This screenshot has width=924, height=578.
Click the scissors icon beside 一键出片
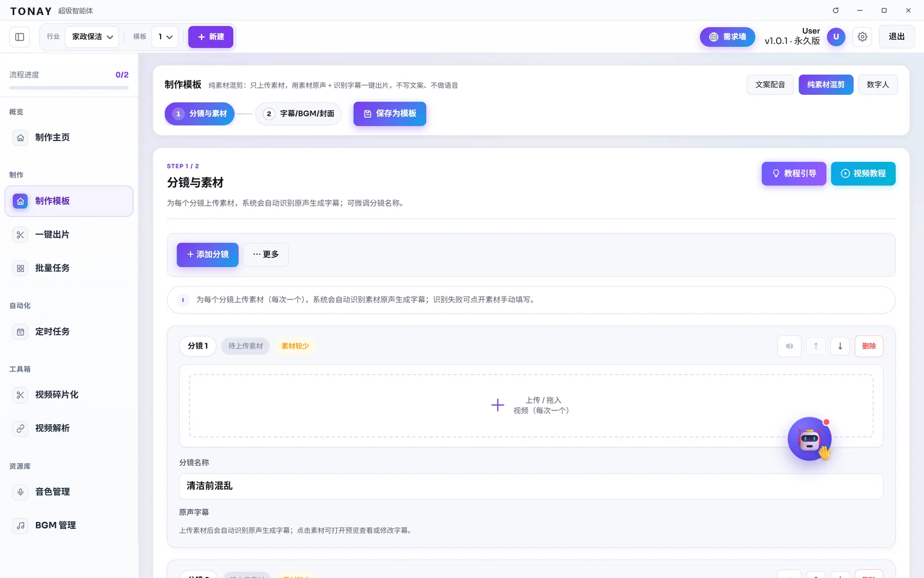tap(20, 235)
